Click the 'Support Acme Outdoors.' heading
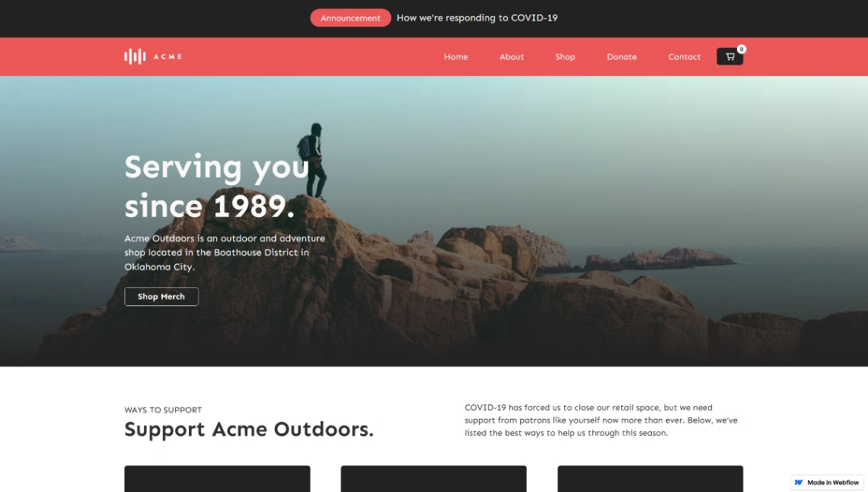This screenshot has height=492, width=868. [x=248, y=430]
